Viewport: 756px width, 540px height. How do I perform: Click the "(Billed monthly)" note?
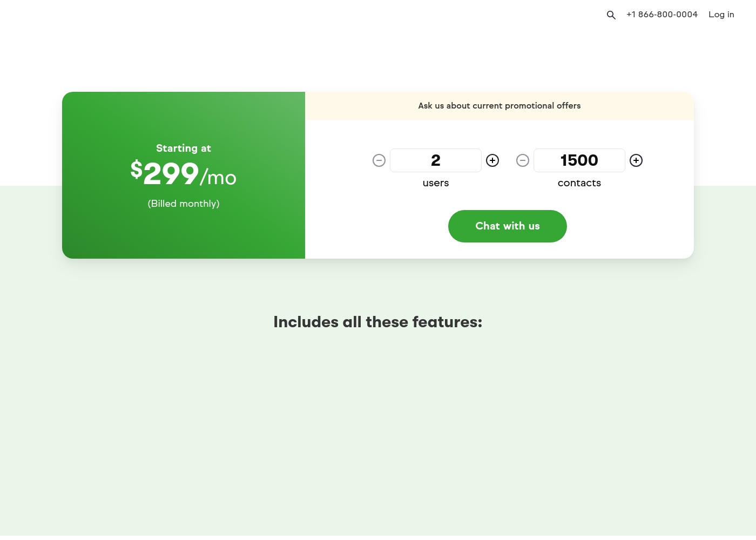pos(184,204)
